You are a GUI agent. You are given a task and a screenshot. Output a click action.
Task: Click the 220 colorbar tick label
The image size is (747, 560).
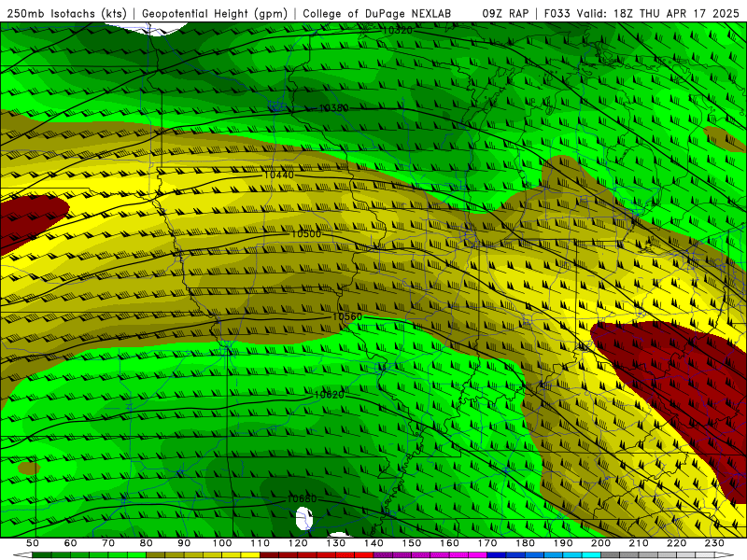pyautogui.click(x=676, y=543)
